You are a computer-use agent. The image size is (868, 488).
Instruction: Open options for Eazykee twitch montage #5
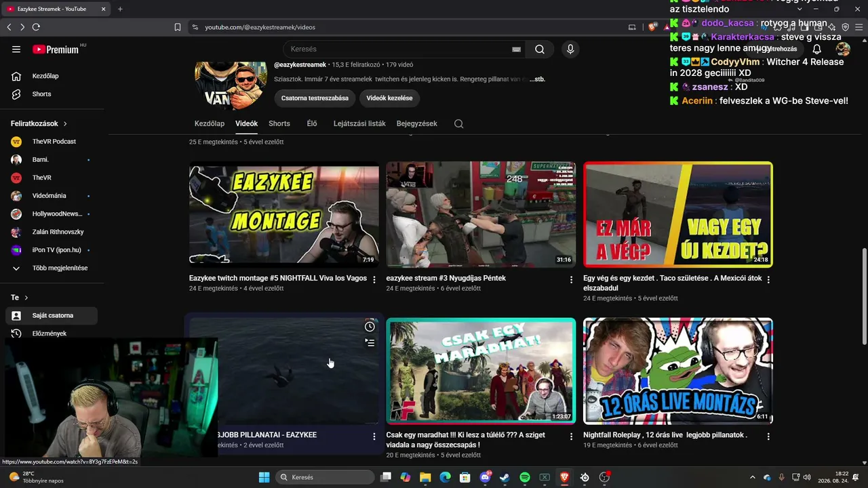(x=374, y=279)
